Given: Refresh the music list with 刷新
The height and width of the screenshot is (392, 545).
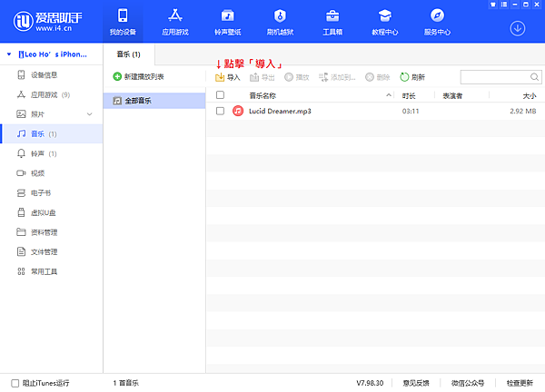Looking at the screenshot, I should pyautogui.click(x=412, y=77).
